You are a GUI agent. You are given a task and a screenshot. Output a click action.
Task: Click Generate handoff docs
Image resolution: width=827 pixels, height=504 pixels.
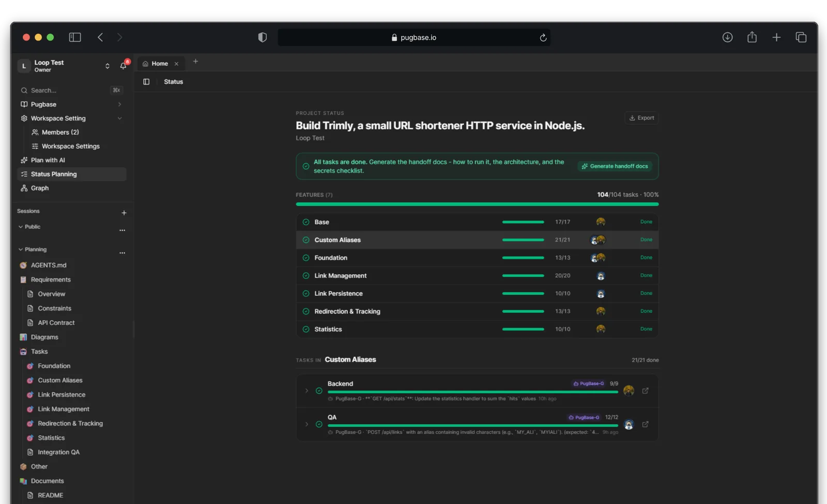click(615, 166)
